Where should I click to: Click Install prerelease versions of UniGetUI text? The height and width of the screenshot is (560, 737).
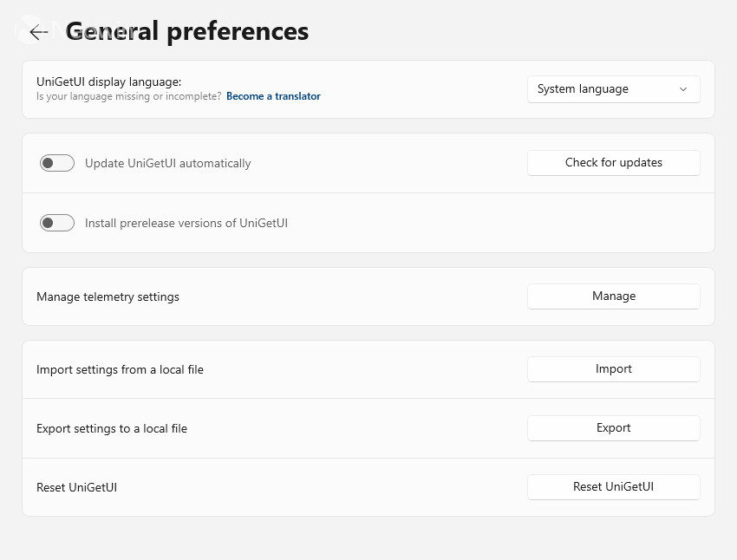pos(186,223)
